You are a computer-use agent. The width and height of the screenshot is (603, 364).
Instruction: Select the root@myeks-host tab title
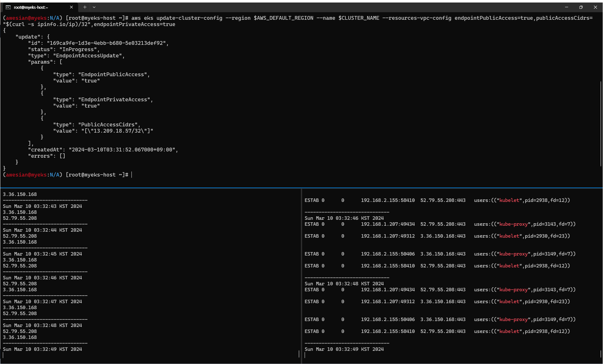click(31, 7)
